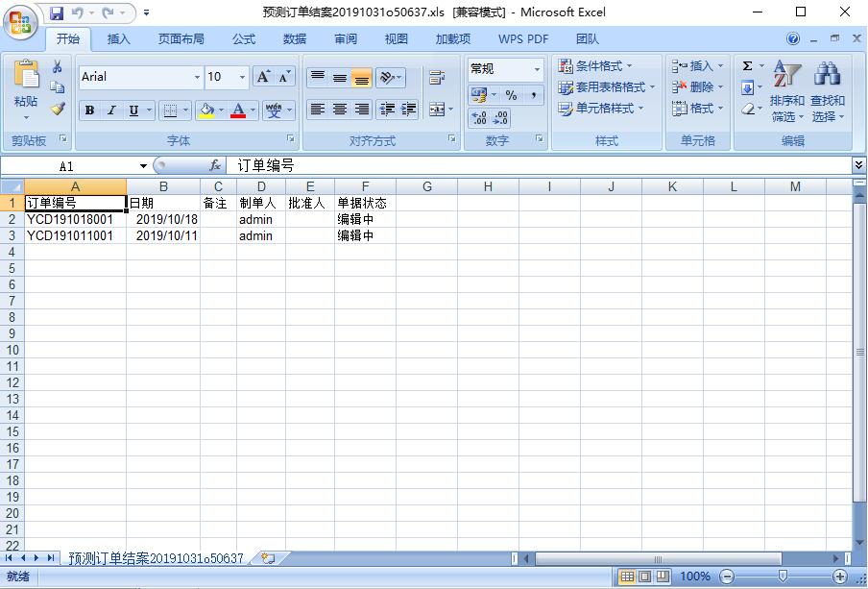868x589 pixels.
Task: Switch to the 公式 ribbon tab
Action: tap(243, 39)
